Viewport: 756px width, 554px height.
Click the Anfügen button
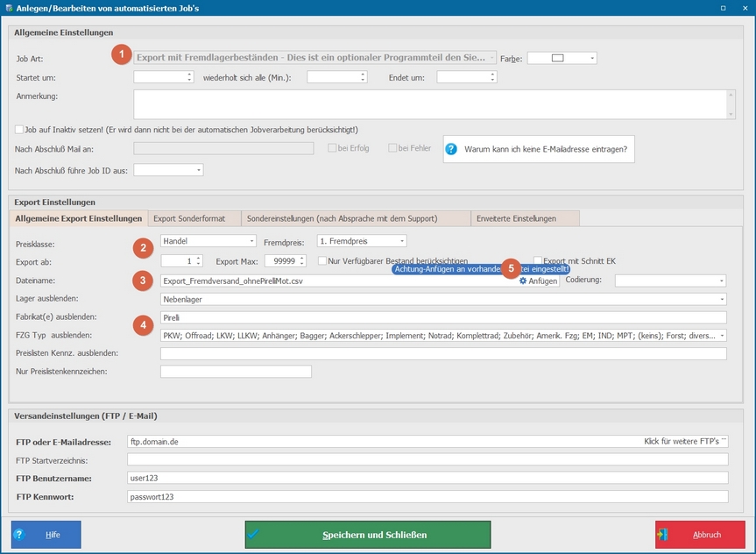point(538,281)
